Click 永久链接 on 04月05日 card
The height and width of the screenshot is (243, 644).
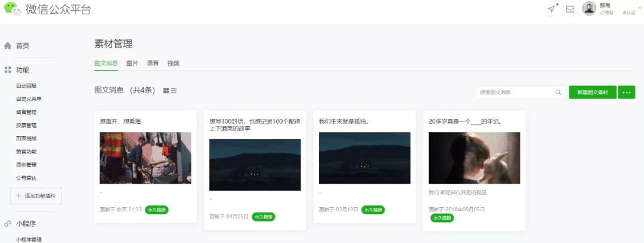264,217
